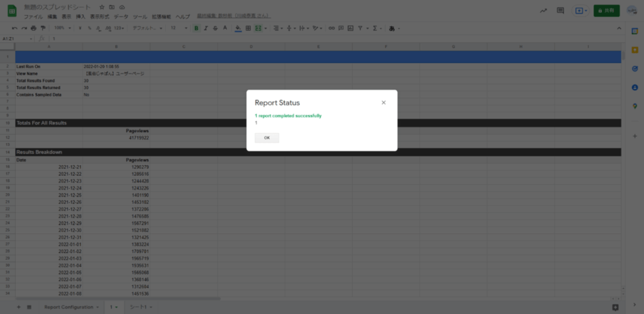Image resolution: width=644 pixels, height=314 pixels.
Task: Open Google Maps in side panel
Action: pos(634,106)
